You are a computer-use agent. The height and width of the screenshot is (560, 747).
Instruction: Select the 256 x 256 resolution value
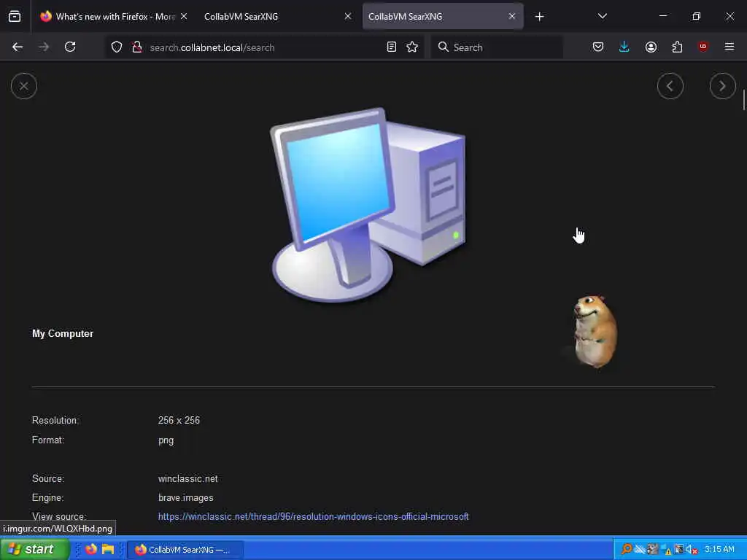click(179, 421)
